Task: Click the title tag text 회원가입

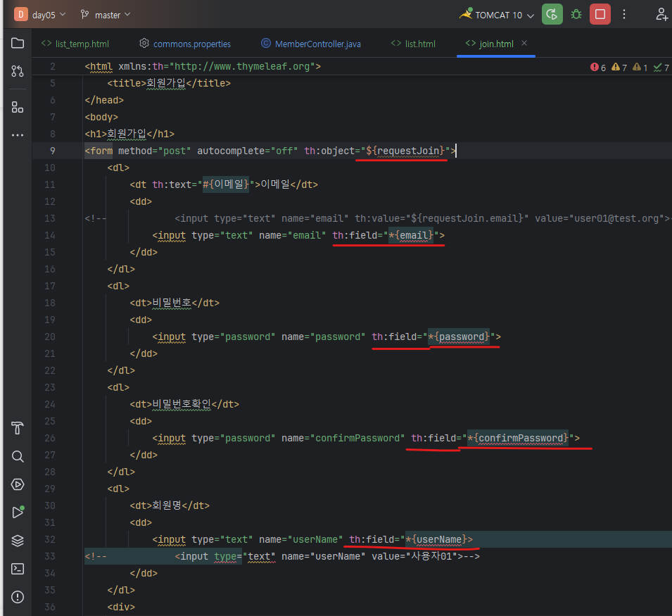Action: click(166, 83)
